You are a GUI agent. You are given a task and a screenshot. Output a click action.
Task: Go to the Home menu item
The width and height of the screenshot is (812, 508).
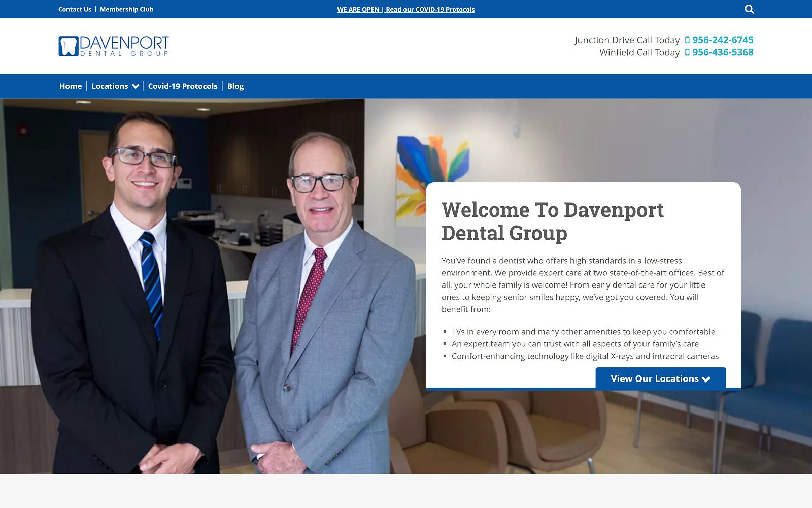(71, 86)
